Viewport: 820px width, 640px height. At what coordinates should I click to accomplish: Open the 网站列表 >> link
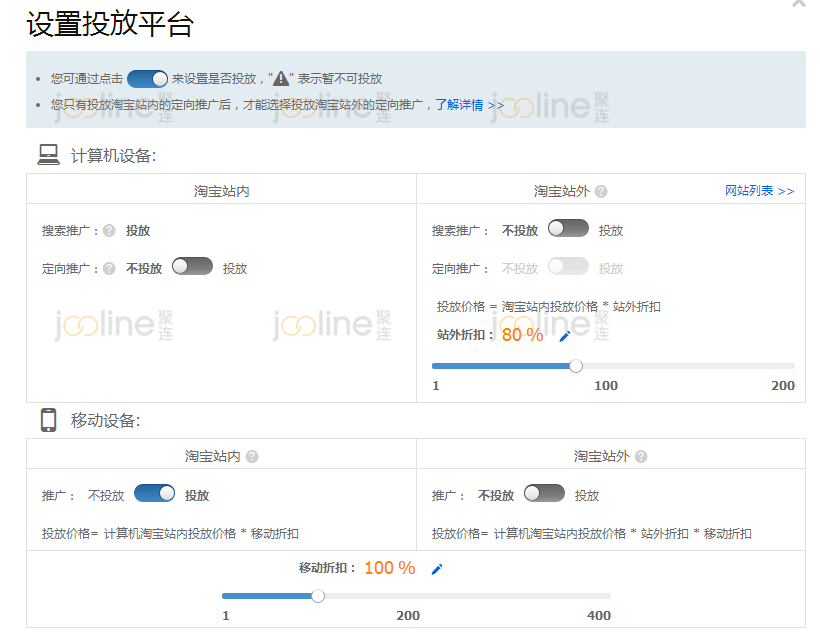759,191
